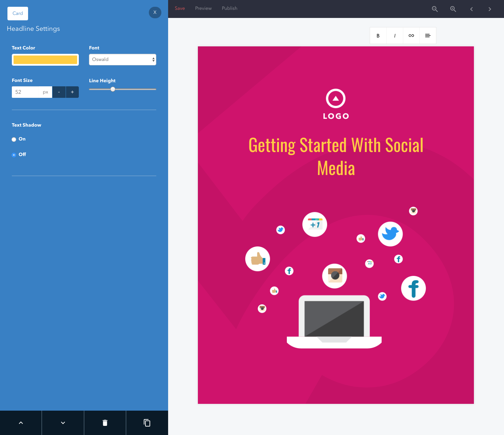Click the large Twitter bird icon
The width and height of the screenshot is (504, 435).
[390, 234]
